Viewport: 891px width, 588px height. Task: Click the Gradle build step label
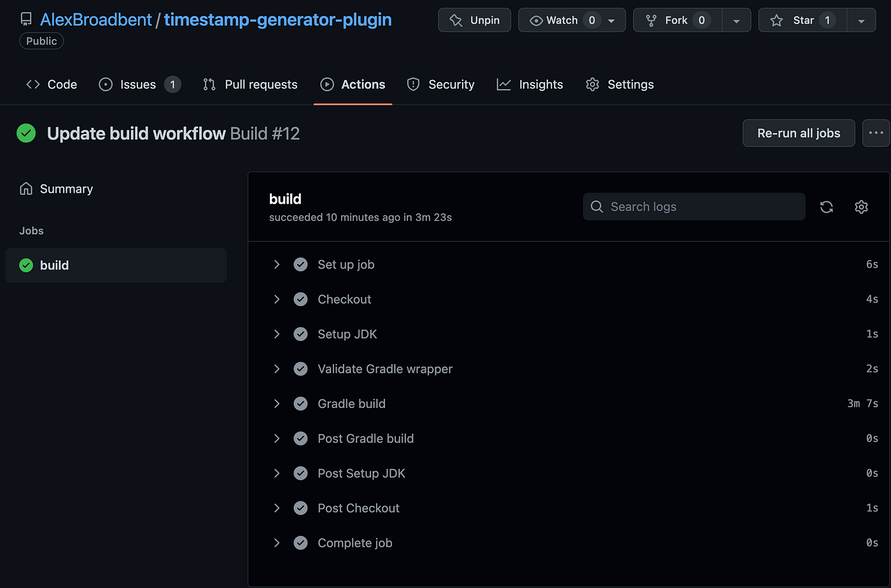352,403
